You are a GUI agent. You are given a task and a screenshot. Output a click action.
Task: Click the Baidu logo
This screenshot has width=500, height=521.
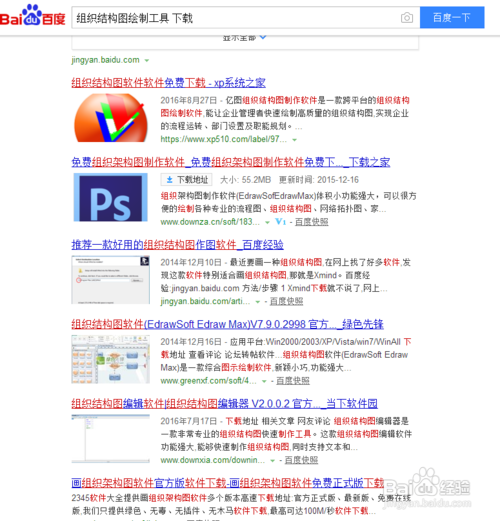pos(33,15)
